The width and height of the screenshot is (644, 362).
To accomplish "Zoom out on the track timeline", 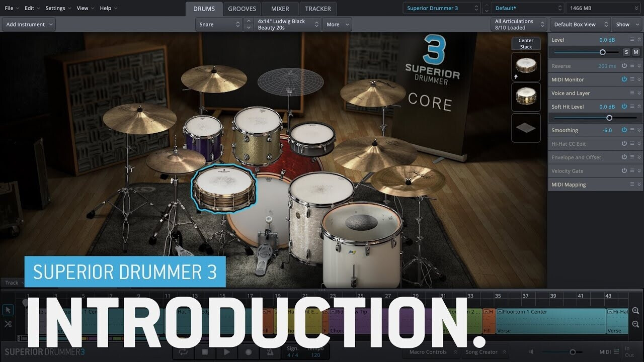I will click(x=635, y=324).
